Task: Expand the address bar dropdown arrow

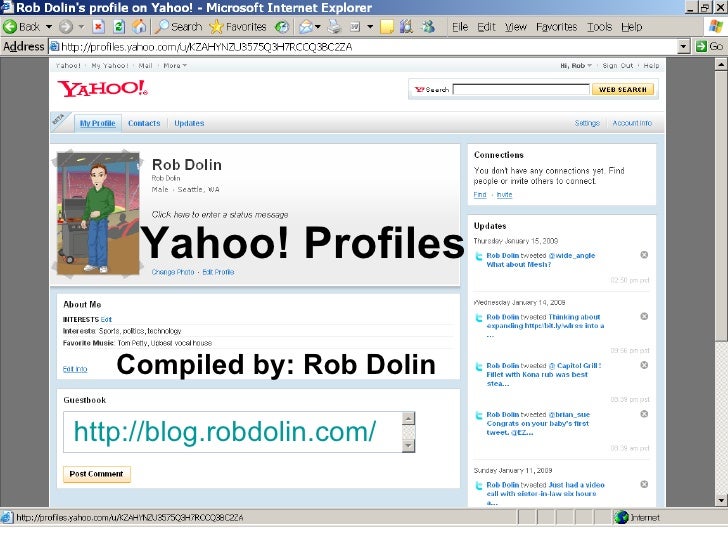Action: pyautogui.click(x=683, y=47)
